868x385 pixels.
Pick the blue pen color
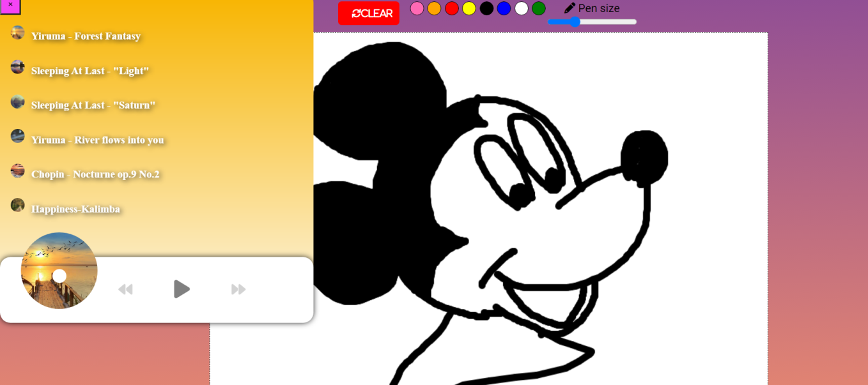(x=504, y=8)
